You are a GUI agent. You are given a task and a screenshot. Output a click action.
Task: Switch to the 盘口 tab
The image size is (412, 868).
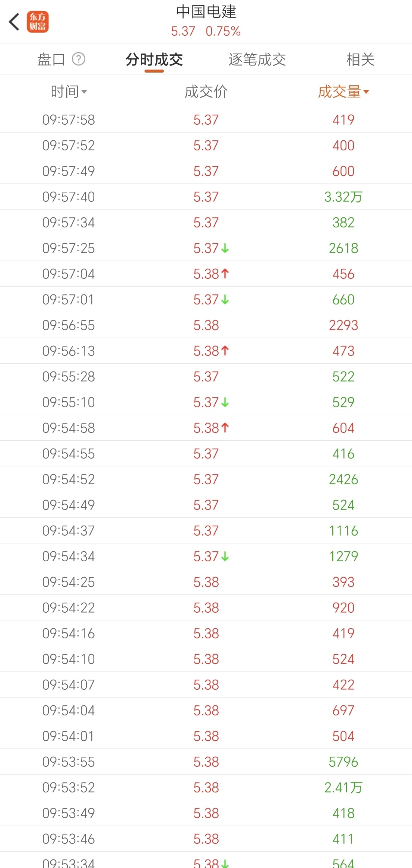[51, 59]
